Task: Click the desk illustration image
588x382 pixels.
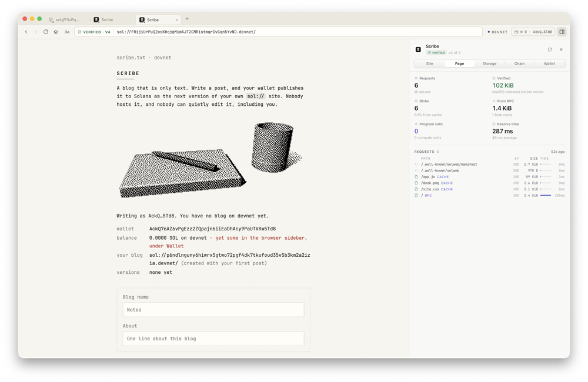Action: pyautogui.click(x=211, y=160)
